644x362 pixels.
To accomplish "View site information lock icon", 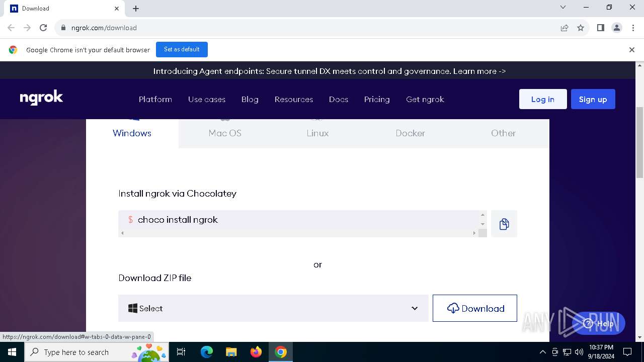I will click(63, 28).
